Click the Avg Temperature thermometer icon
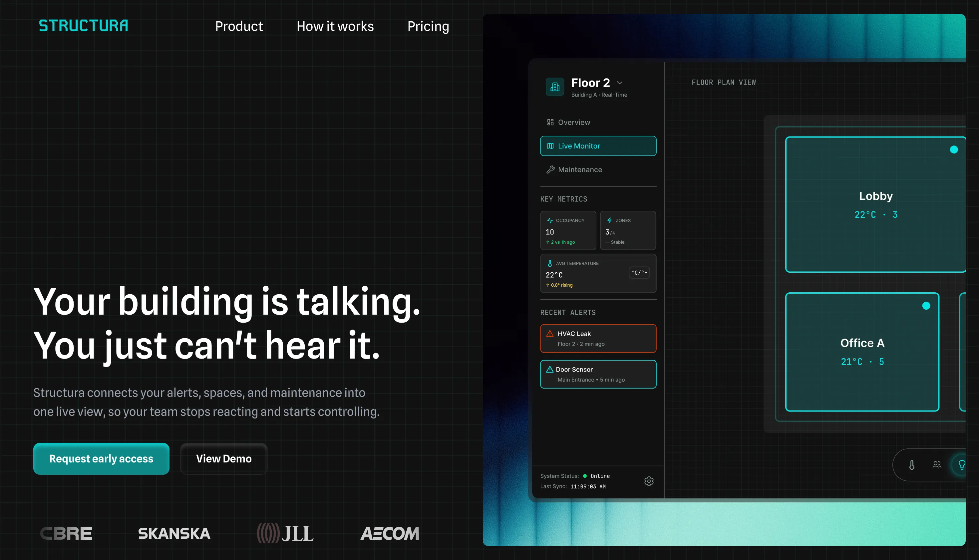This screenshot has width=979, height=560. (x=550, y=263)
